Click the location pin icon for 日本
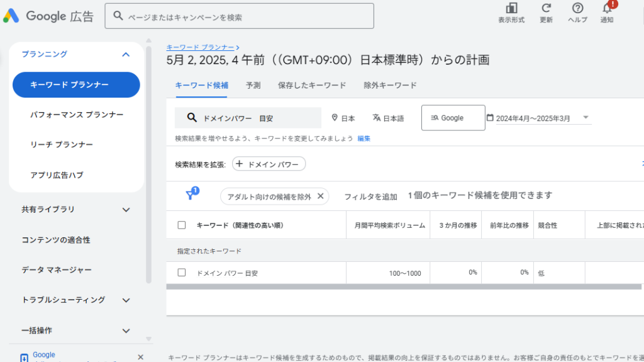 [335, 118]
